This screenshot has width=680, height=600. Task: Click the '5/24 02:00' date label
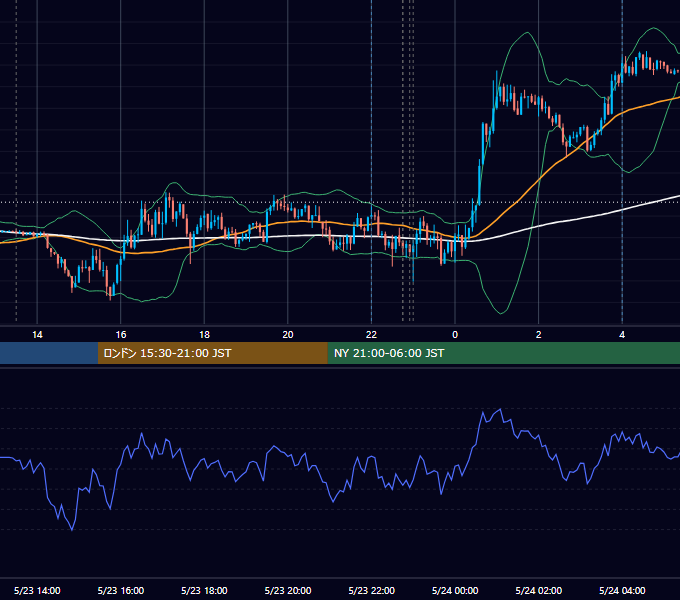tap(539, 590)
